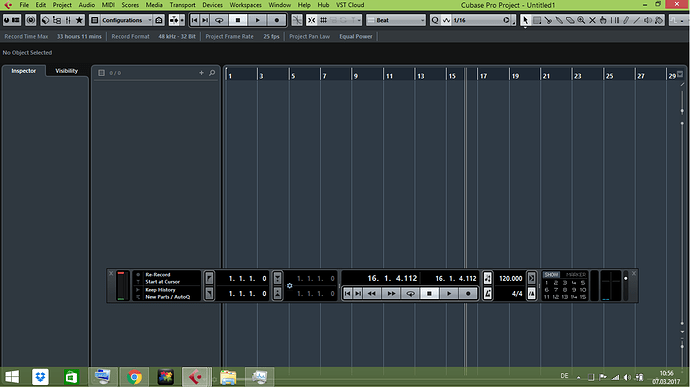Switch to the Visibility tab
Screen dimensions: 690x387
(66, 70)
